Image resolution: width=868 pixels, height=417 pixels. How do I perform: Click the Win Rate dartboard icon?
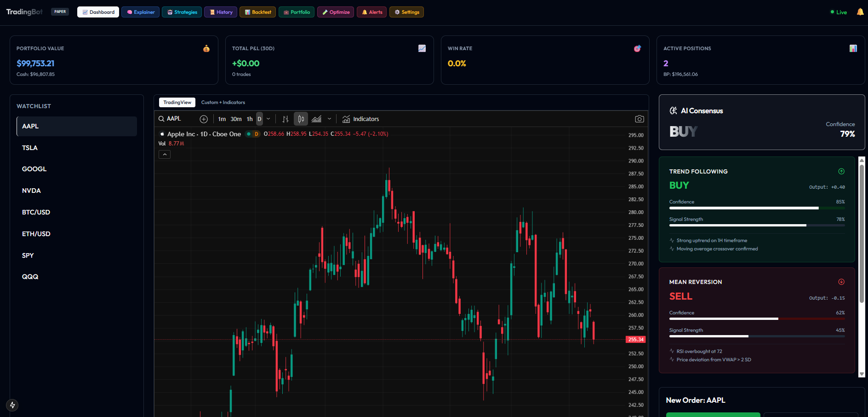(x=637, y=48)
